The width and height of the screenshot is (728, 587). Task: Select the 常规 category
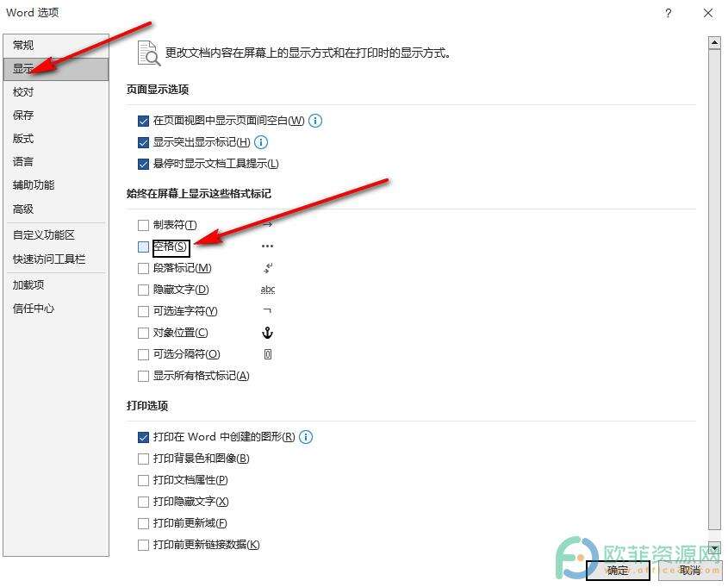pyautogui.click(x=56, y=46)
